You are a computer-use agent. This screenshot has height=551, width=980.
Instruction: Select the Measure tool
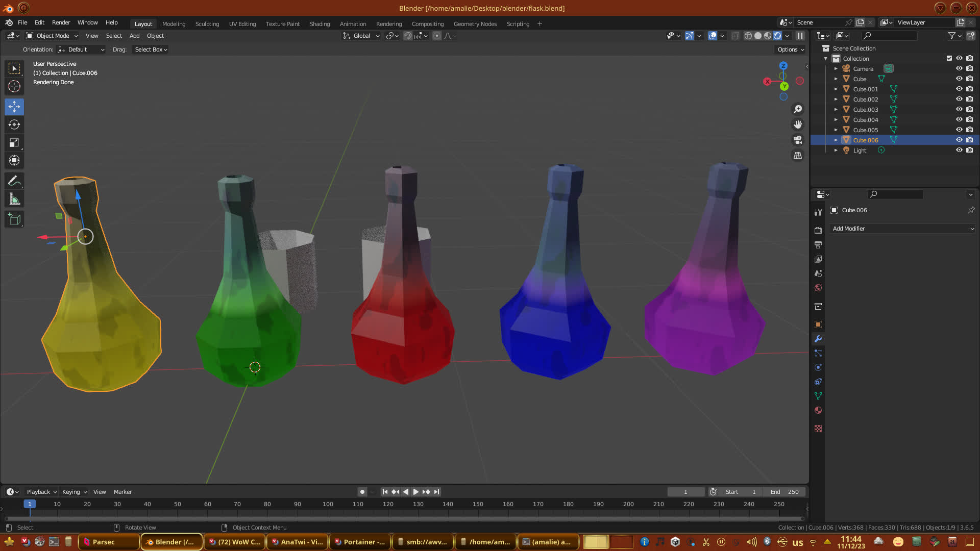tap(14, 199)
